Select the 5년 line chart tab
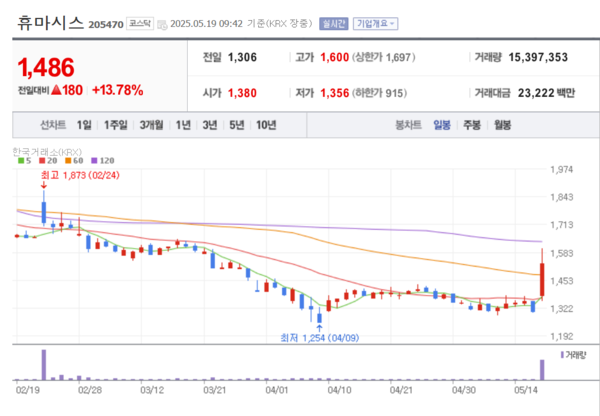This screenshot has width=600, height=416. coord(236,125)
